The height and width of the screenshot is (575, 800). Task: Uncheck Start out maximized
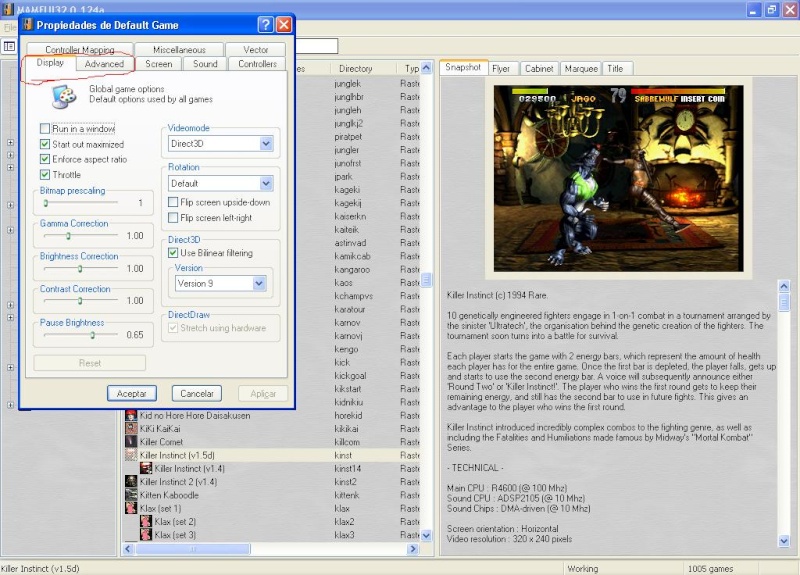point(45,144)
